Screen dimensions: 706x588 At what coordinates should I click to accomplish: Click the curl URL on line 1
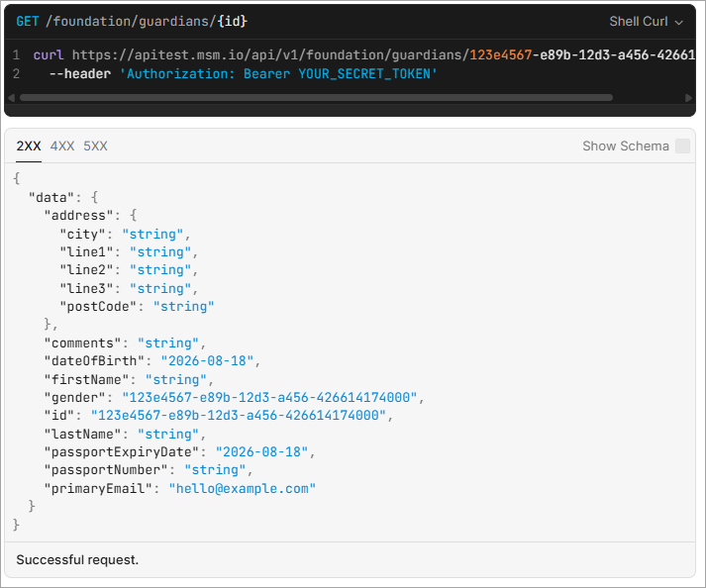(x=383, y=54)
